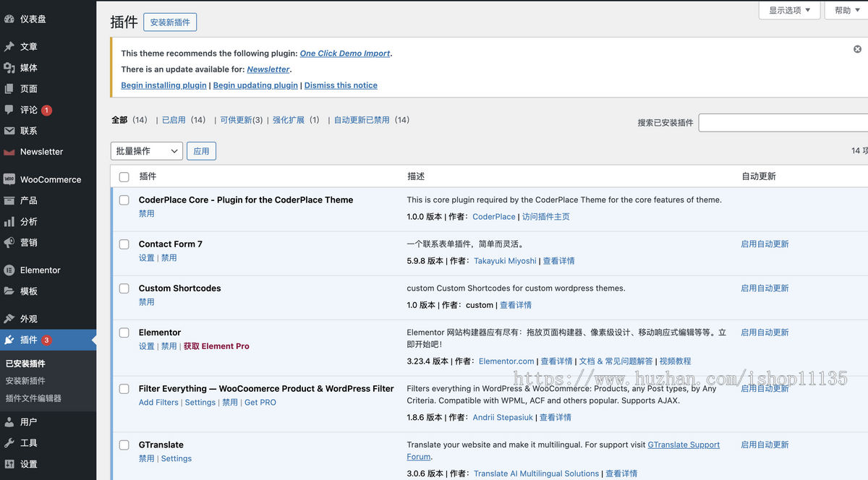This screenshot has height=480, width=868.
Task: Click Add Filters under Filter Everything
Action: [x=158, y=403]
